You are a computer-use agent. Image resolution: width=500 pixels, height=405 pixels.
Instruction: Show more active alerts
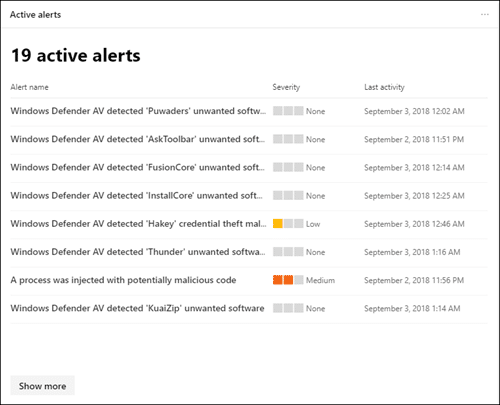click(42, 386)
